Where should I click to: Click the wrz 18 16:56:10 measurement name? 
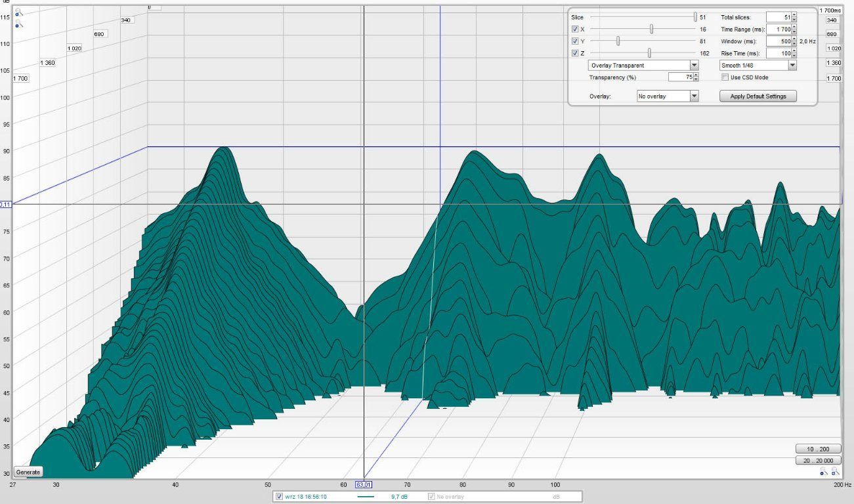[306, 497]
